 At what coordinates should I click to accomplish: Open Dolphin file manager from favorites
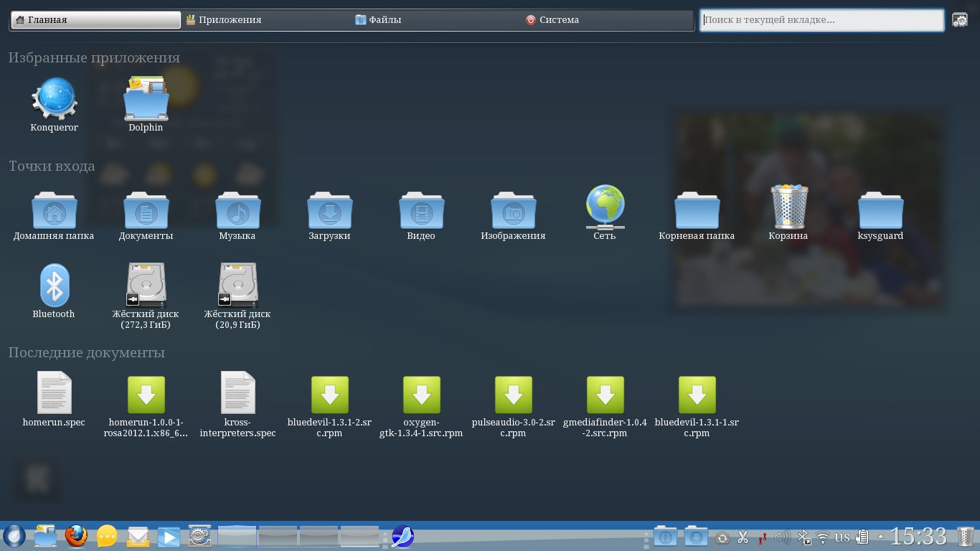[146, 100]
